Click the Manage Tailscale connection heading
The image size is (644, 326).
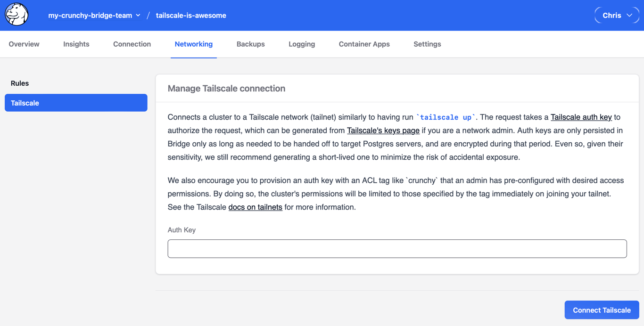tap(227, 89)
